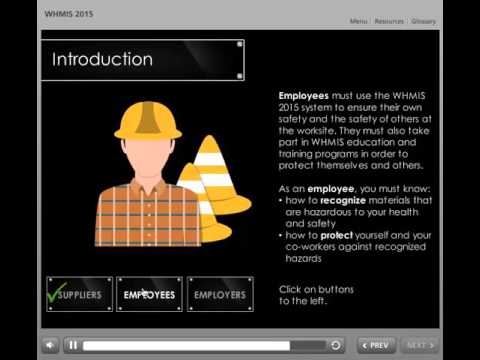Viewport: 480px width, 360px height.
Task: Open the Glossary link
Action: 423,21
